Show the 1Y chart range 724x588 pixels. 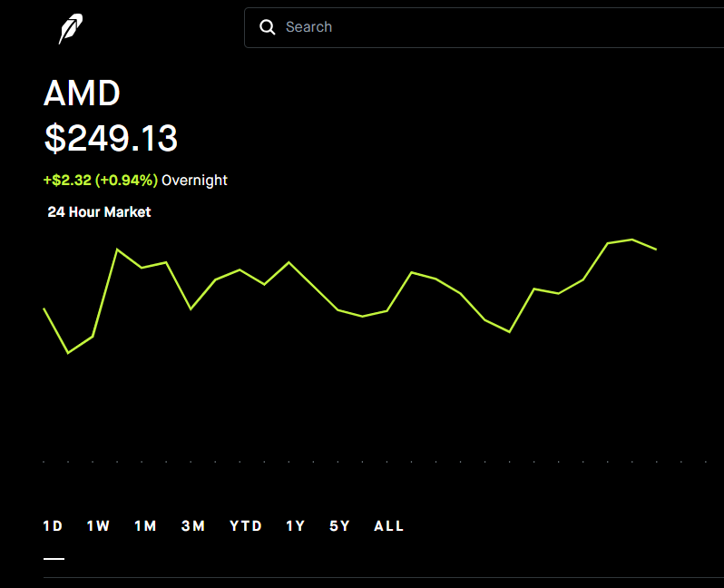pyautogui.click(x=296, y=525)
